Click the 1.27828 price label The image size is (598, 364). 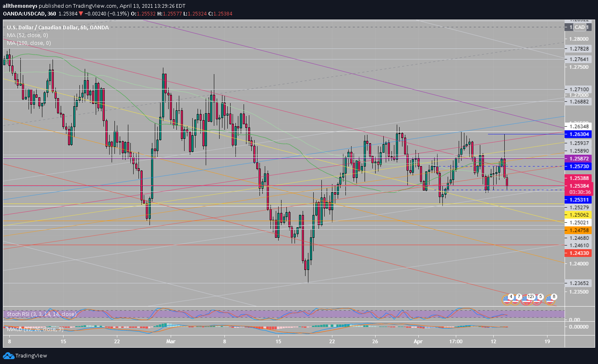click(x=579, y=48)
